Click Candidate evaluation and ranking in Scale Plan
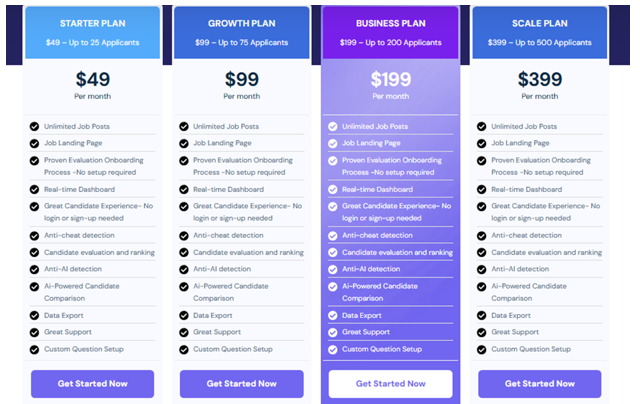The width and height of the screenshot is (640, 404). [547, 253]
